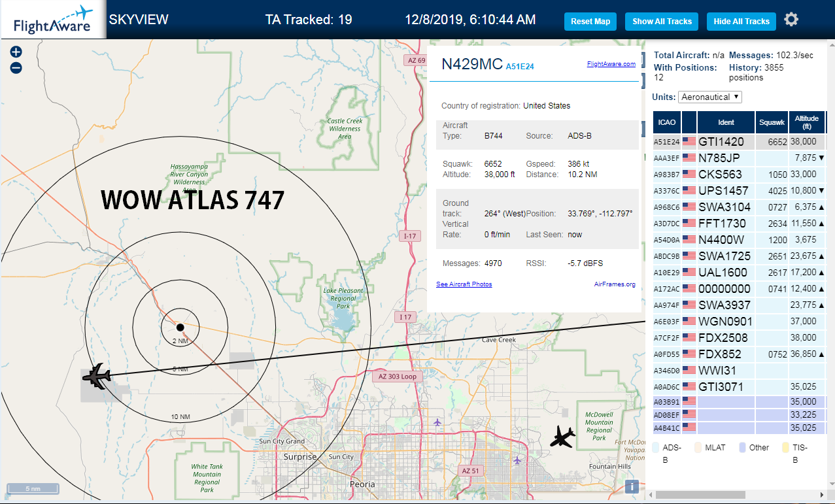Viewport: 835px width, 504px height.
Task: Click the receiver location black dot
Action: (180, 326)
